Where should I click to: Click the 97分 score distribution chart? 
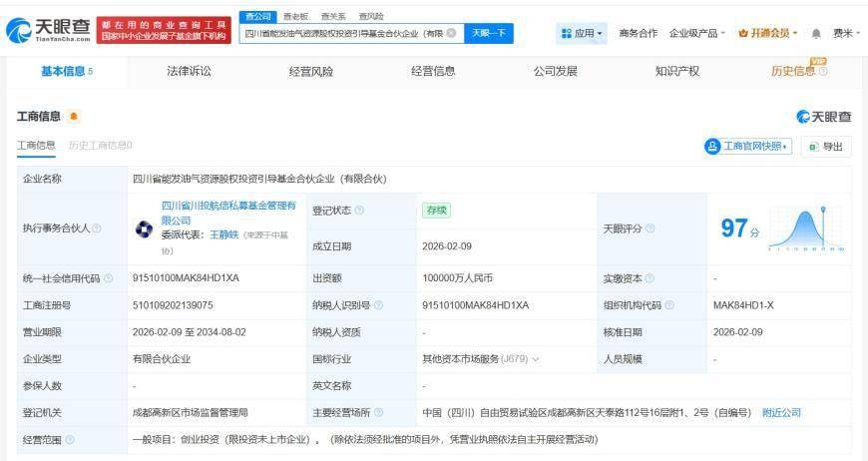click(x=805, y=229)
